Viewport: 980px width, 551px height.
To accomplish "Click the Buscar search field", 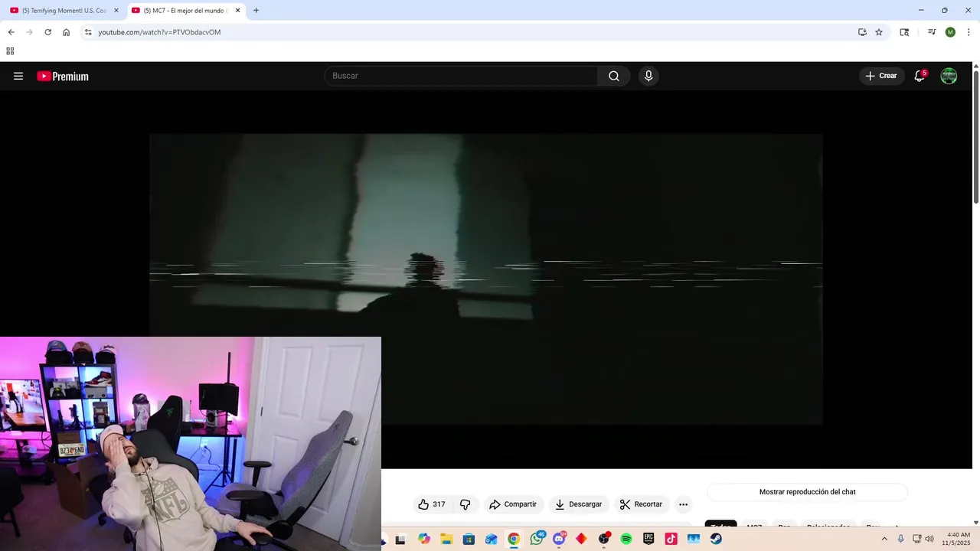I will [x=461, y=76].
